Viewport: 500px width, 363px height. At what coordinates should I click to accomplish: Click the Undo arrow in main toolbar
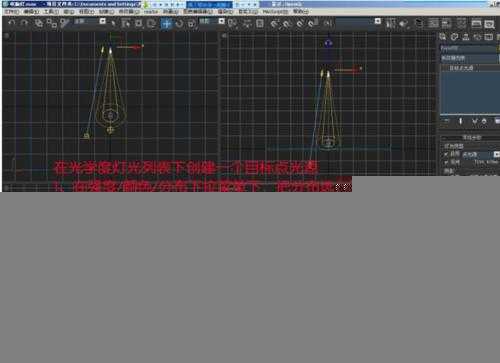[x=12, y=23]
